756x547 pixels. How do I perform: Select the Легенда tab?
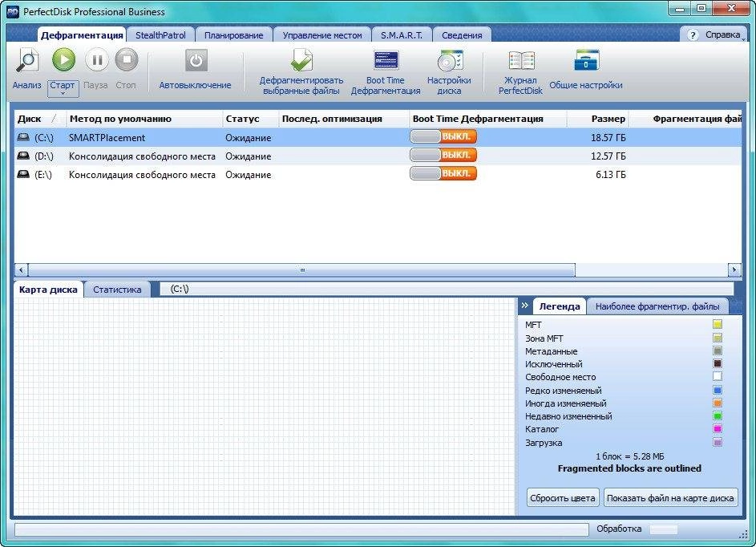tap(560, 306)
